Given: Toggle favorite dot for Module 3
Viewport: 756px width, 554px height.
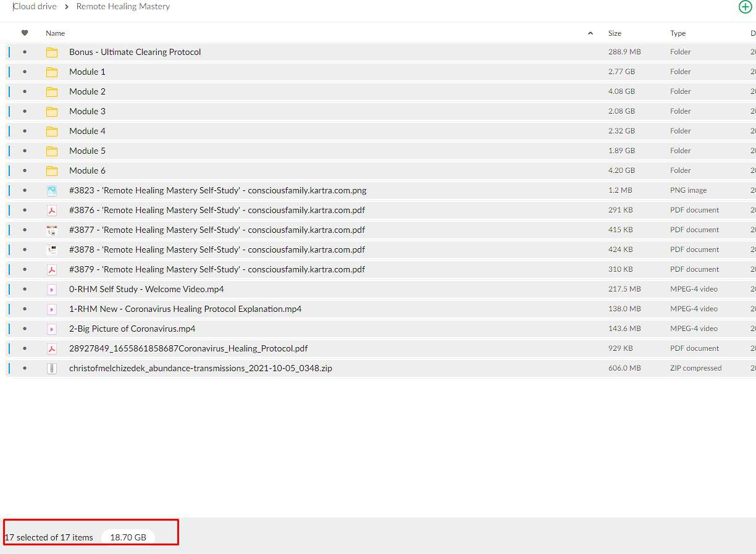Looking at the screenshot, I should click(25, 111).
